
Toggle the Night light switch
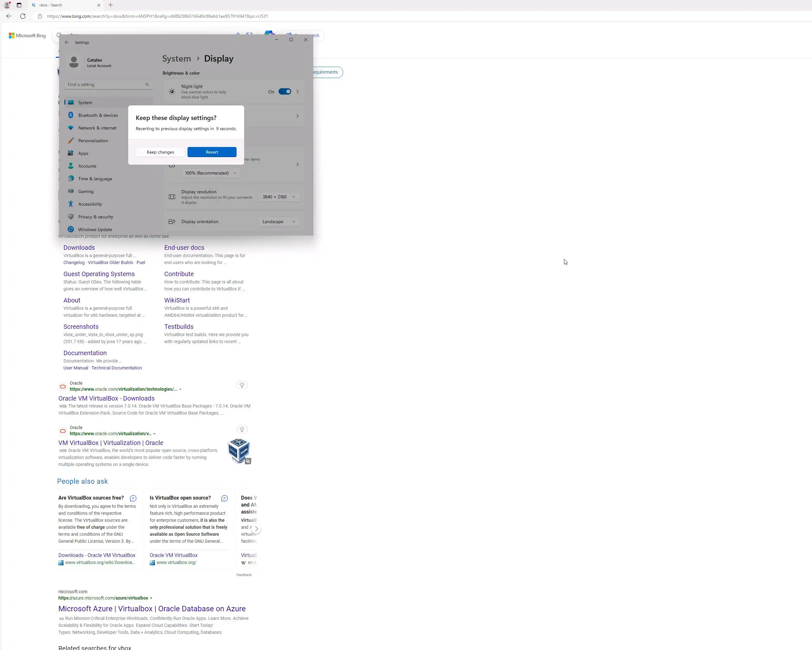coord(285,92)
